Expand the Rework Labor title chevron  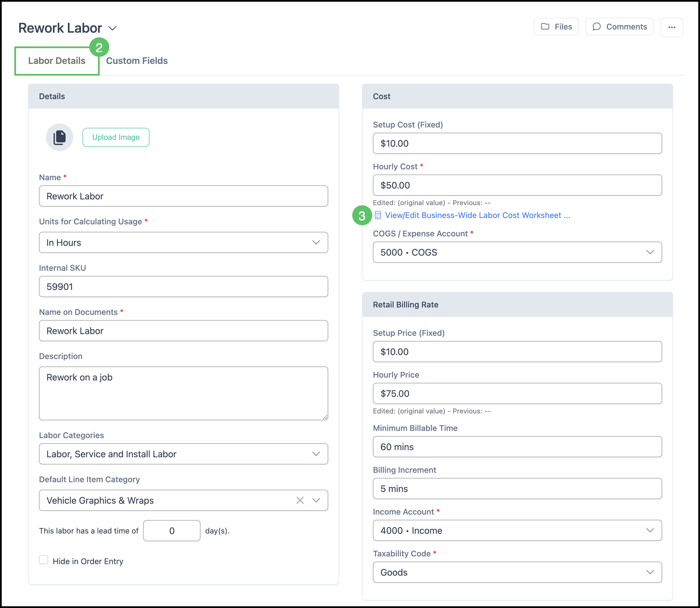(112, 28)
